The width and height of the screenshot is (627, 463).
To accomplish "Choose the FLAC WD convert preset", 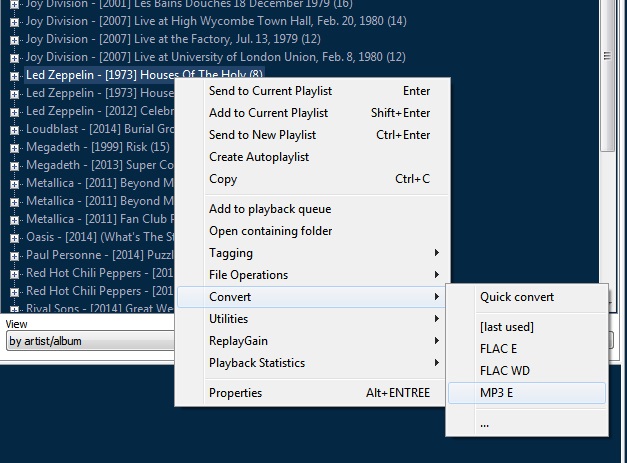I will tap(527, 371).
